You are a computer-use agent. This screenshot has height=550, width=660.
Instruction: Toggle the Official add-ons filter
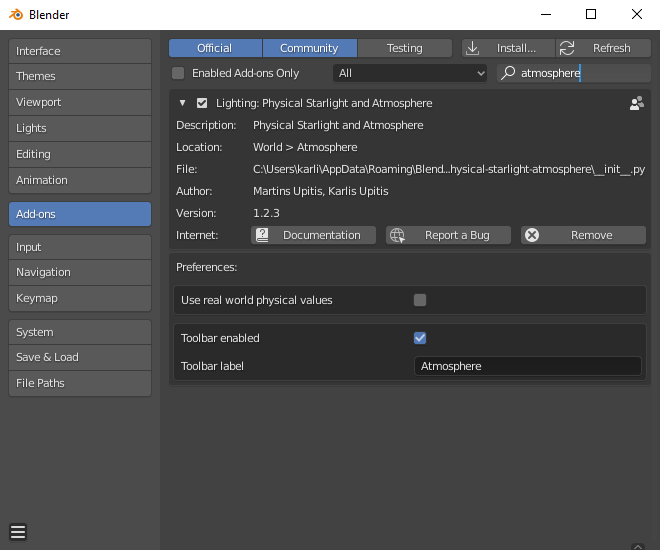(216, 48)
